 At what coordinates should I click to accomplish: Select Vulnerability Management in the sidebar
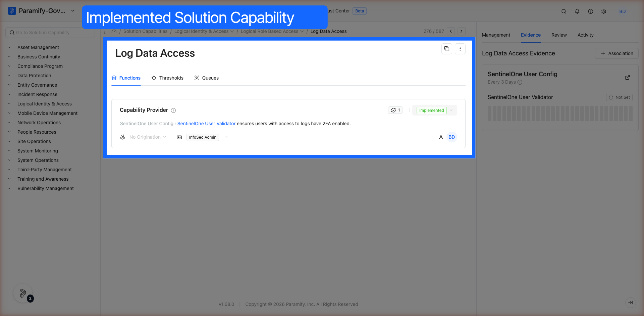tap(46, 188)
